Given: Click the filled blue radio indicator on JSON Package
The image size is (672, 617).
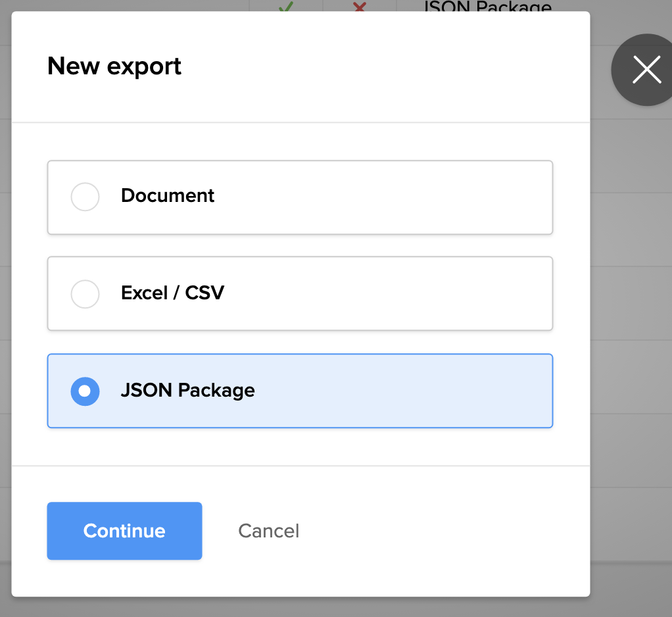Looking at the screenshot, I should pyautogui.click(x=85, y=391).
